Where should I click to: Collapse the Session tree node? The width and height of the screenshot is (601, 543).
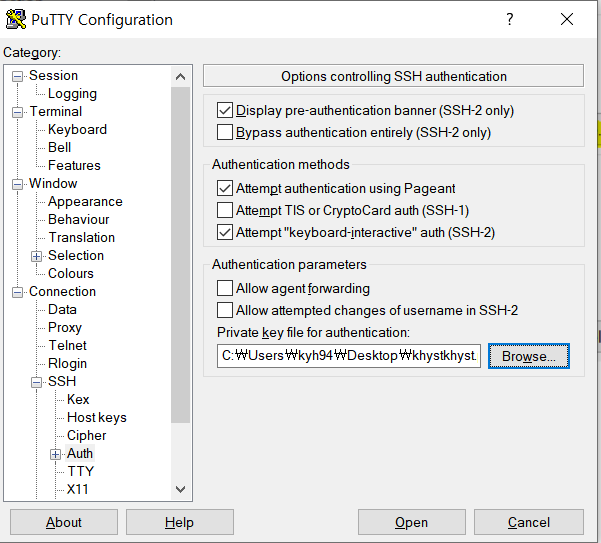[17, 76]
